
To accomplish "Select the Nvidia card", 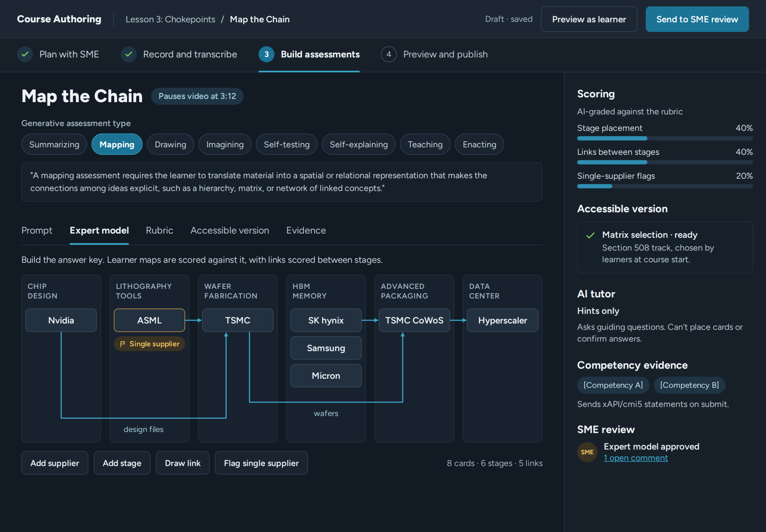I will tap(61, 320).
